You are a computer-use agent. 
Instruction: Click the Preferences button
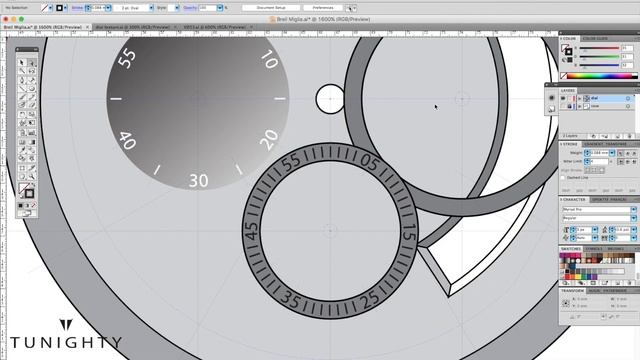click(x=323, y=8)
